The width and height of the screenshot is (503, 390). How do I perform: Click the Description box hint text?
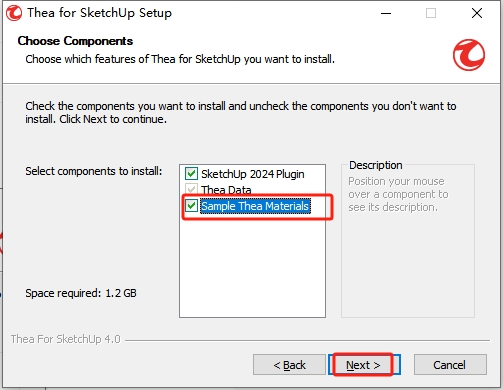point(398,194)
